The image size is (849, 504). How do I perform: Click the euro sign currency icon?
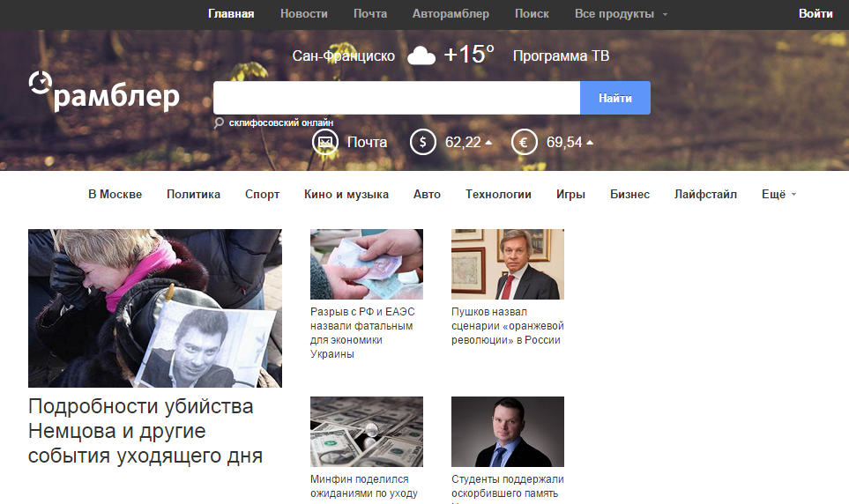point(525,143)
